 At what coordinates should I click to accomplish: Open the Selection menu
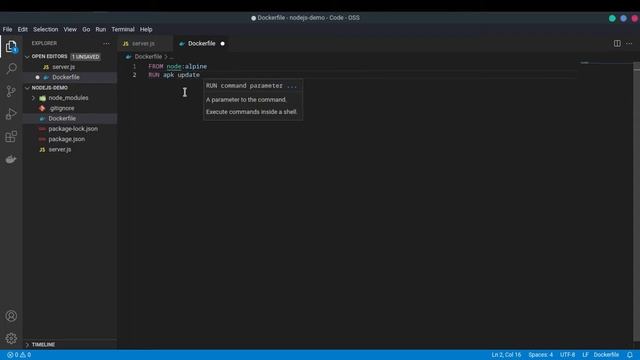point(45,29)
